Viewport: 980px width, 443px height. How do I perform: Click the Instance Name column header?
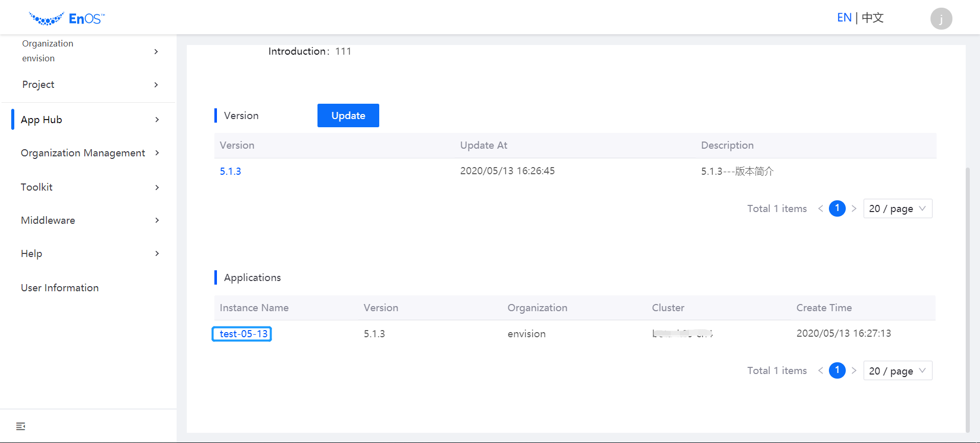(x=254, y=308)
